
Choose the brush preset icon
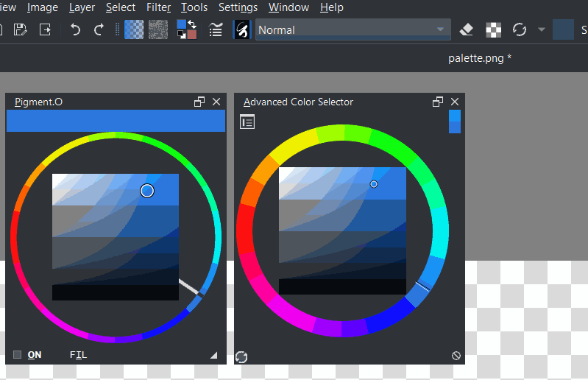(x=242, y=29)
